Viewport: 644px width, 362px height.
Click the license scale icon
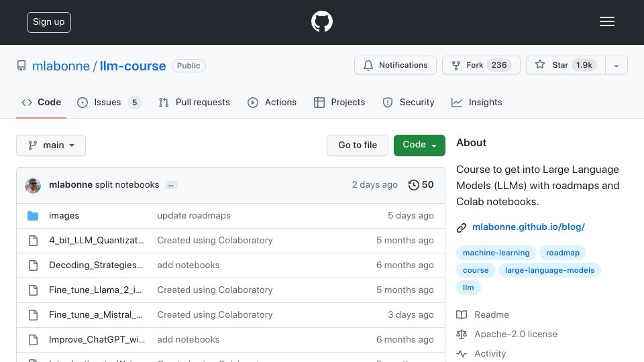(462, 334)
